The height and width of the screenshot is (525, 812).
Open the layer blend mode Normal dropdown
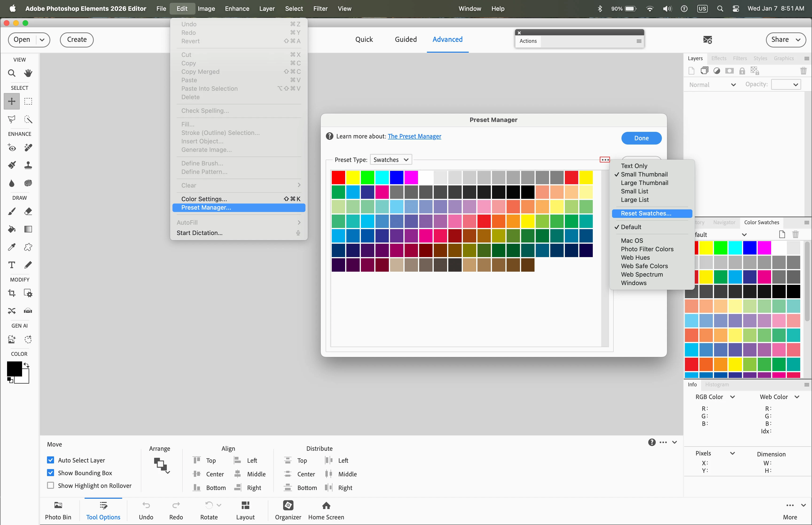[712, 85]
